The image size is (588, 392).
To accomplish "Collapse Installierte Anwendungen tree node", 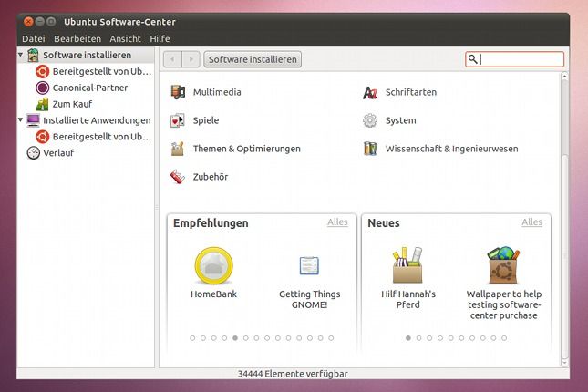I will pyautogui.click(x=21, y=119).
